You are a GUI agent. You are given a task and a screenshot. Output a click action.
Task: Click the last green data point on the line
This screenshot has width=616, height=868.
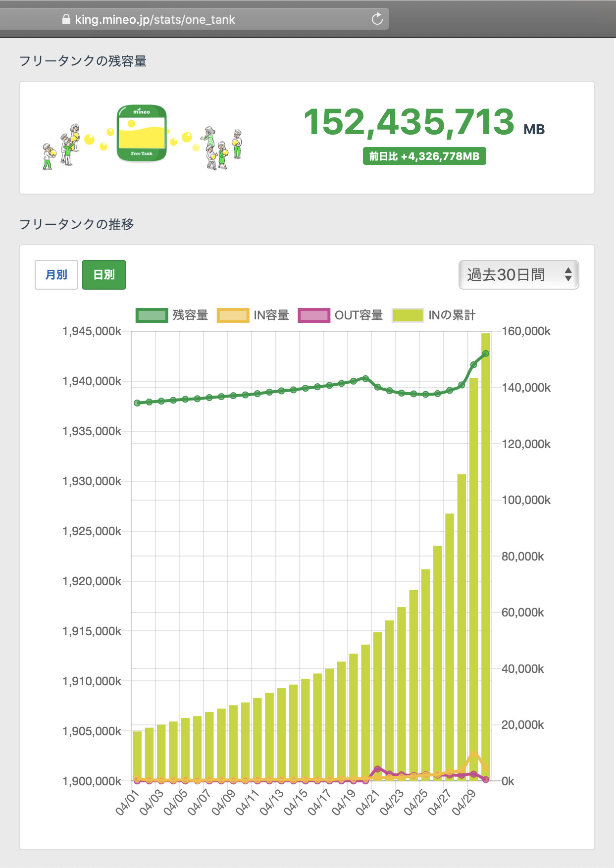tap(486, 354)
